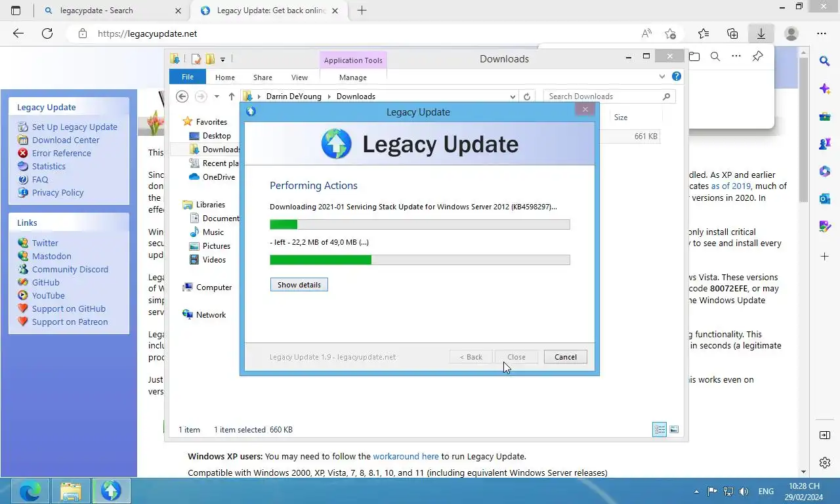840x504 pixels.
Task: Switch Explorer to large icons view
Action: 674,430
